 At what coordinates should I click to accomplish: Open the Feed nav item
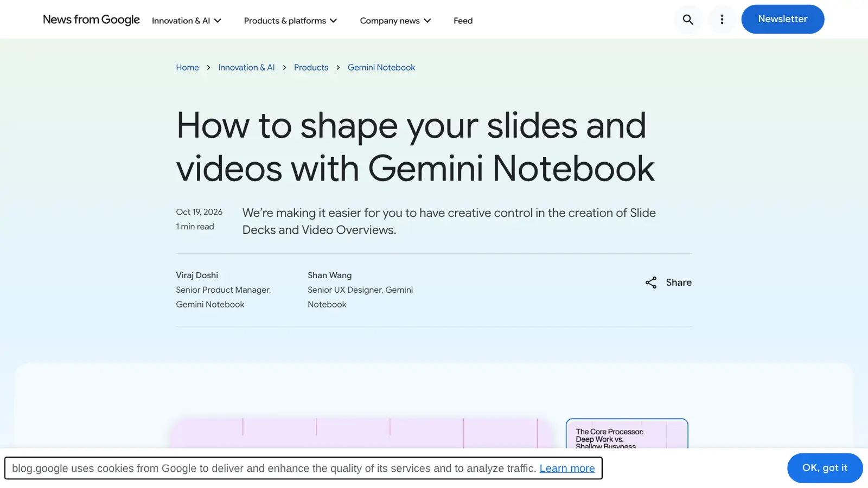click(x=463, y=21)
